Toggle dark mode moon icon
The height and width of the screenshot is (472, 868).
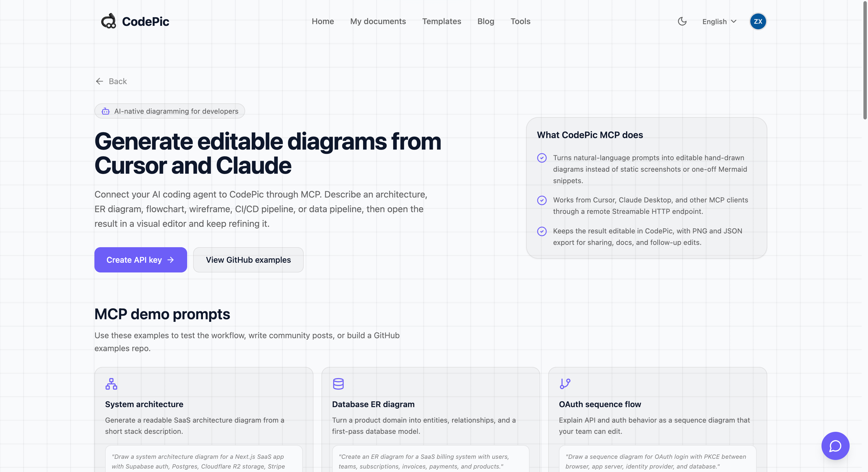[x=682, y=21]
